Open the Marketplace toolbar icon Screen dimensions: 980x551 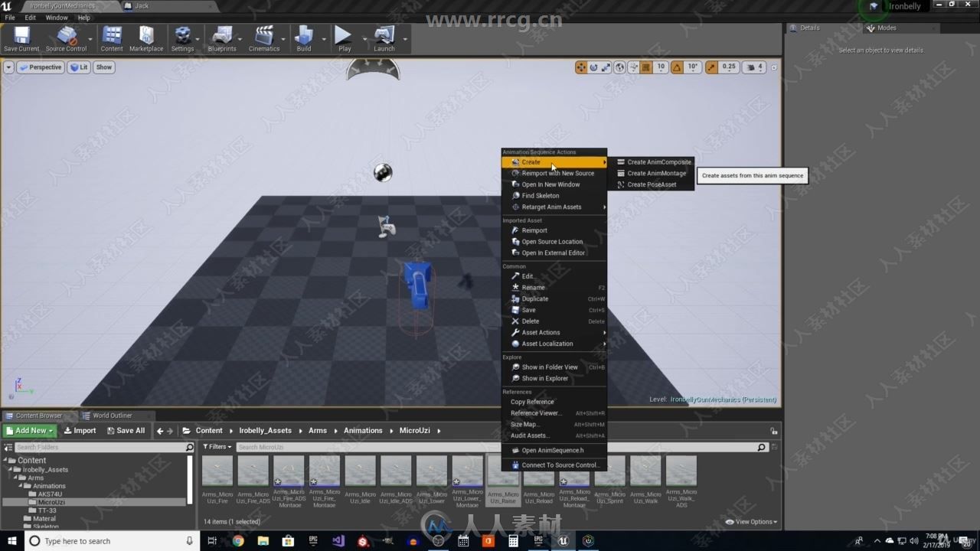(146, 38)
